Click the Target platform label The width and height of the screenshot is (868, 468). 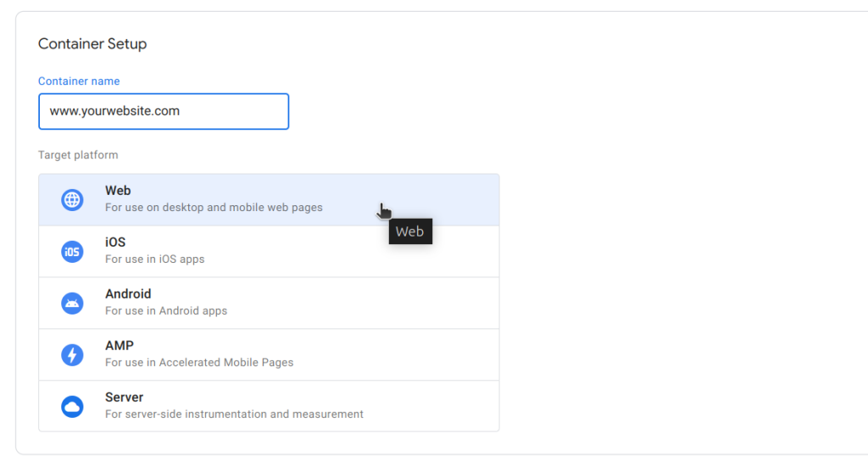78,155
